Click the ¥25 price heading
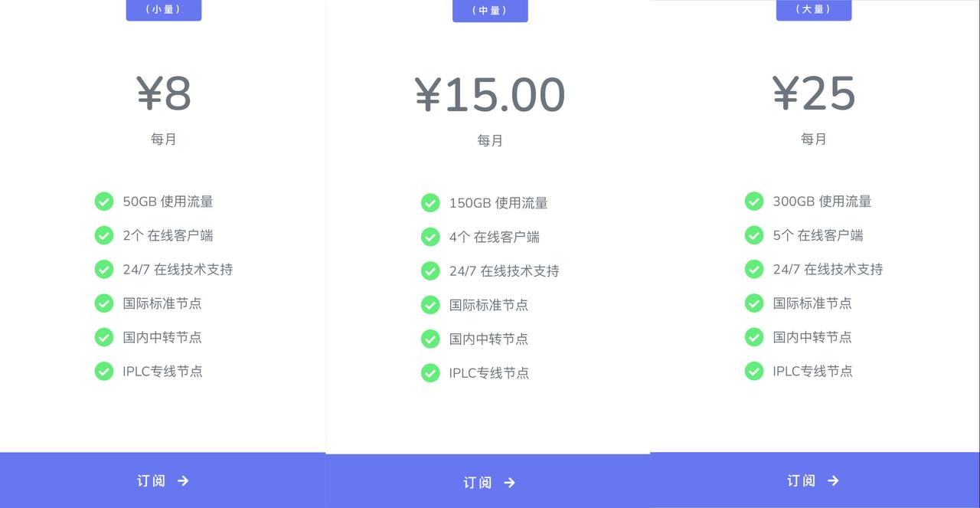 (x=813, y=93)
